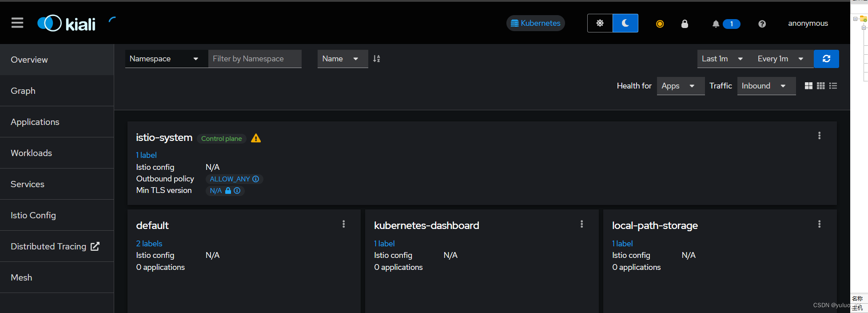The width and height of the screenshot is (868, 313).
Task: Click default card 0 applications text
Action: click(x=160, y=267)
